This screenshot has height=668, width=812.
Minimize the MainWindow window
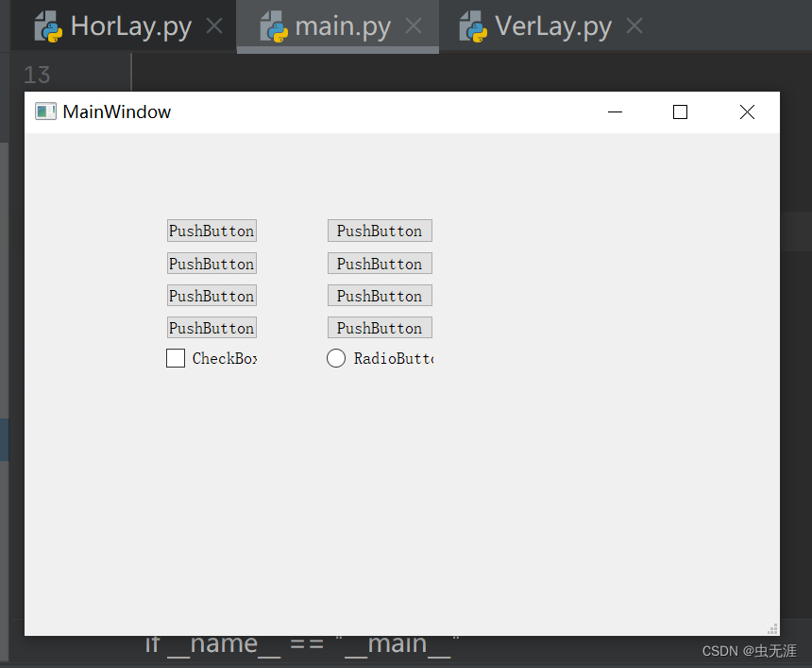click(616, 111)
